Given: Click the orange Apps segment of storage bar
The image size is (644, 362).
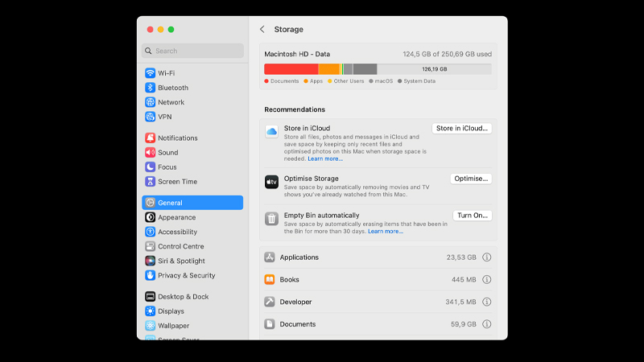Looking at the screenshot, I should 329,69.
